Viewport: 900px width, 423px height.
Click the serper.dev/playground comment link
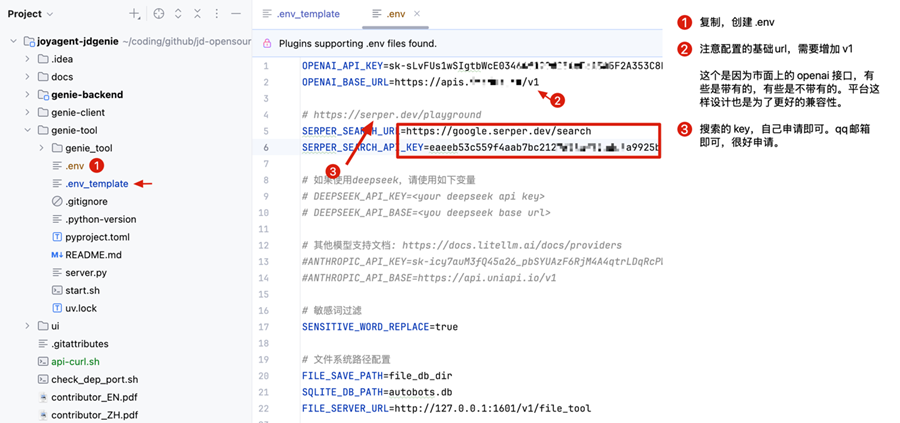coord(397,115)
